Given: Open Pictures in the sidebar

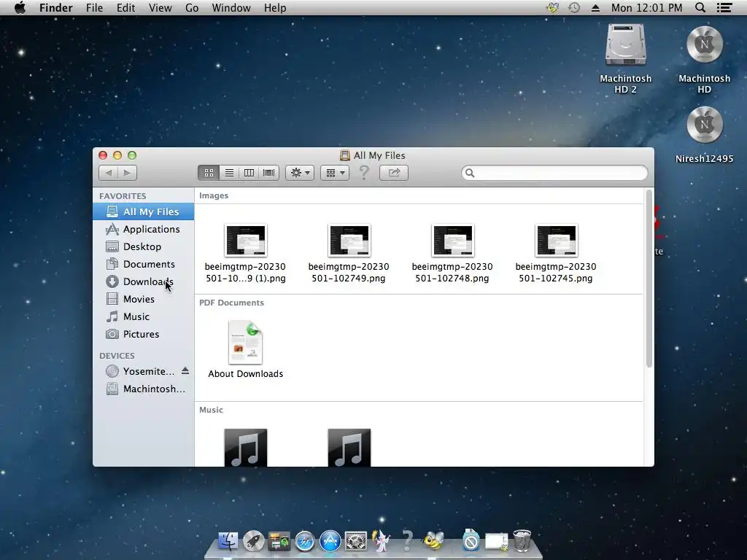Looking at the screenshot, I should 143,334.
